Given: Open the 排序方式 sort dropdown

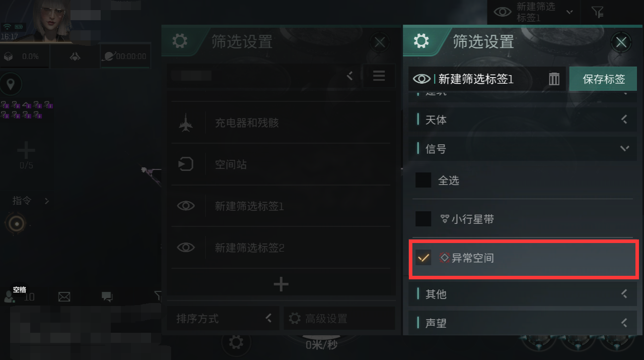Looking at the screenshot, I should point(223,319).
